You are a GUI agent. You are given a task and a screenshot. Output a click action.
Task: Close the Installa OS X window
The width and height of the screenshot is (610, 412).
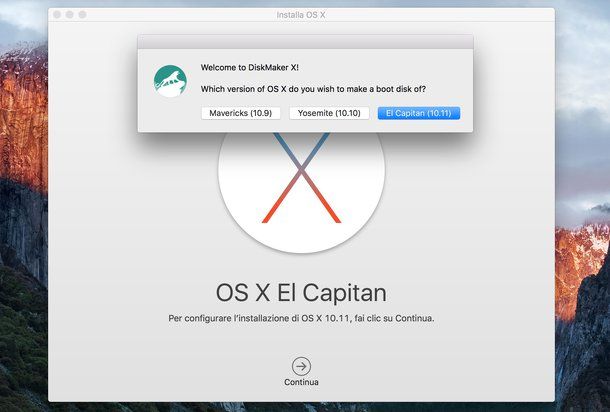tap(57, 14)
